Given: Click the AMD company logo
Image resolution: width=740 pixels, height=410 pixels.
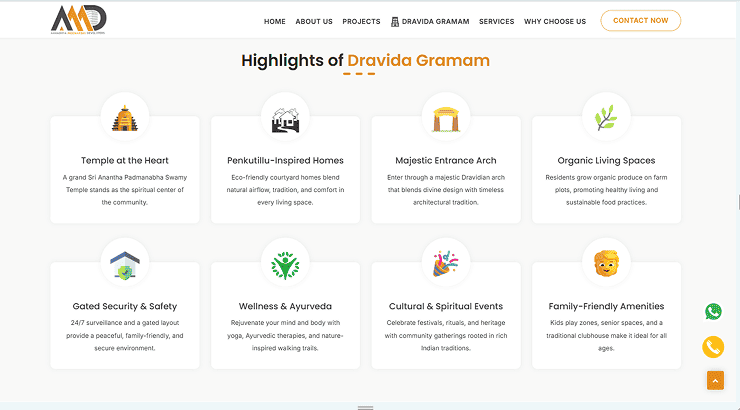Looking at the screenshot, I should (79, 19).
